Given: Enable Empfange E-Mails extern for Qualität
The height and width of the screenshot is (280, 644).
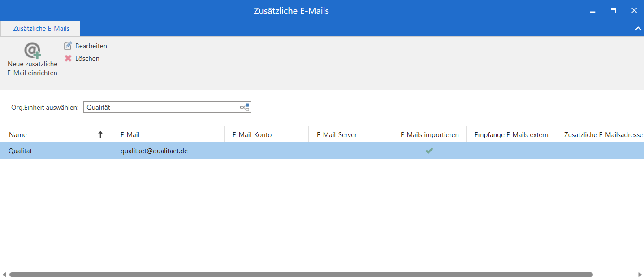Looking at the screenshot, I should 511,151.
